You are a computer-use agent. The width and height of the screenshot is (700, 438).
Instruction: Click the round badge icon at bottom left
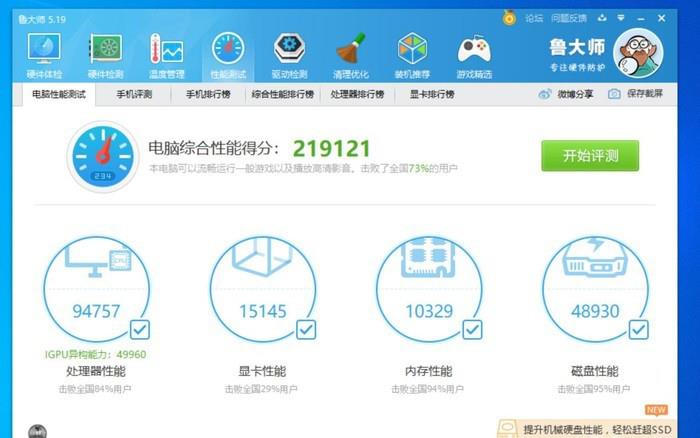38,432
